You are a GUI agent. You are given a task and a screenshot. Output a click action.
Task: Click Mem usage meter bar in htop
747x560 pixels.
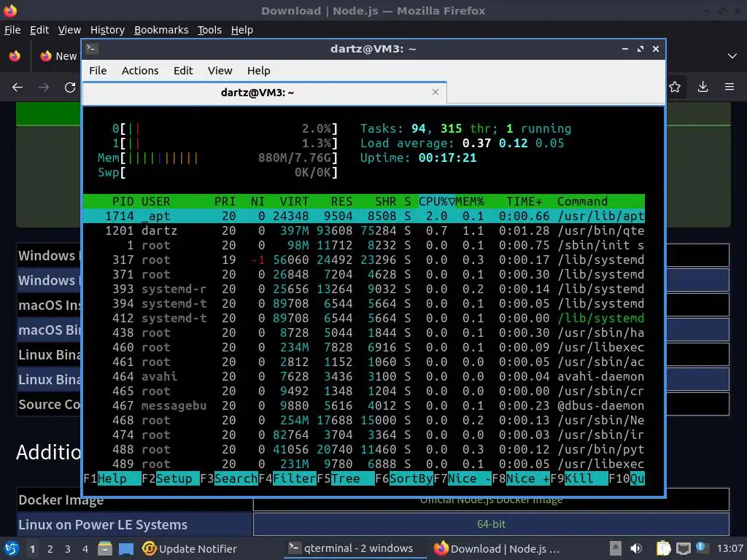click(x=217, y=157)
